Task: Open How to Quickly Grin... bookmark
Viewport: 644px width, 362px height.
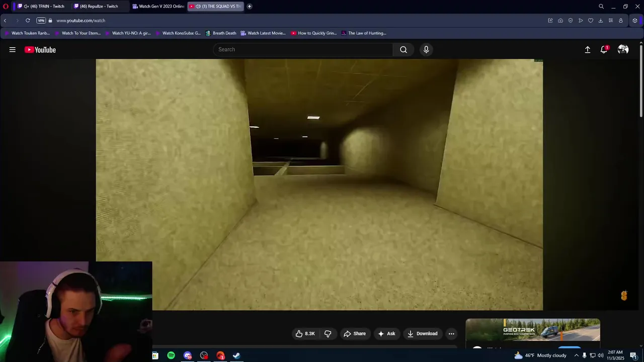Action: pyautogui.click(x=314, y=33)
